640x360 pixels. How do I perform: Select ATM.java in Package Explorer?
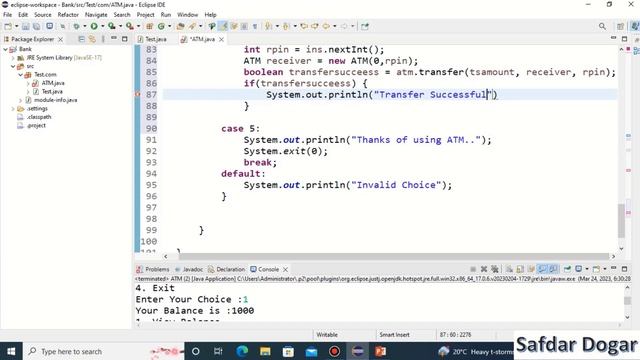point(53,83)
